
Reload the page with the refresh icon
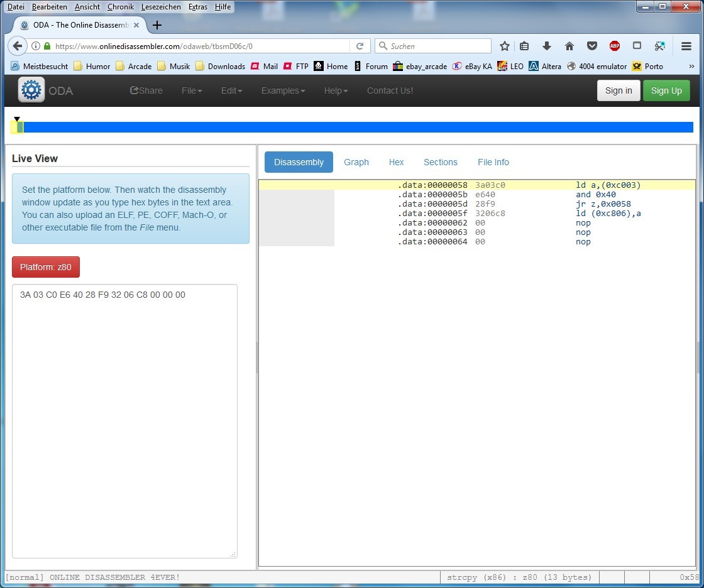pos(360,46)
